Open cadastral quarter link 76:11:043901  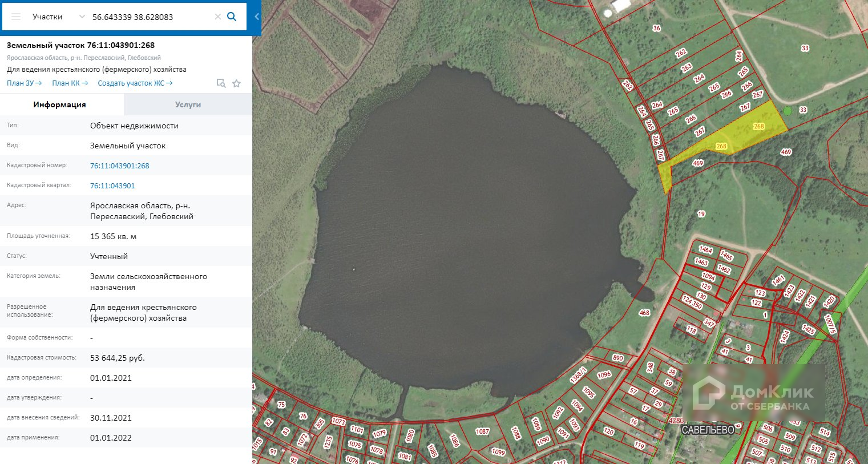112,185
